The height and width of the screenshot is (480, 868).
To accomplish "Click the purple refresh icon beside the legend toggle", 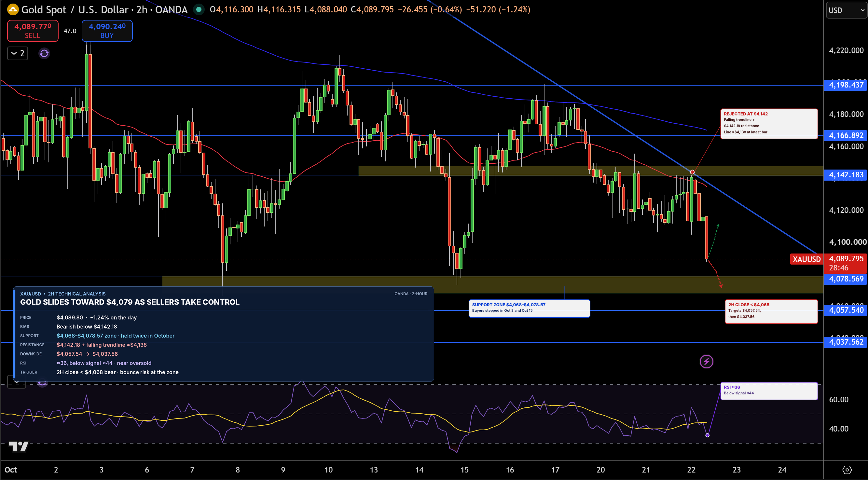I will [x=44, y=53].
